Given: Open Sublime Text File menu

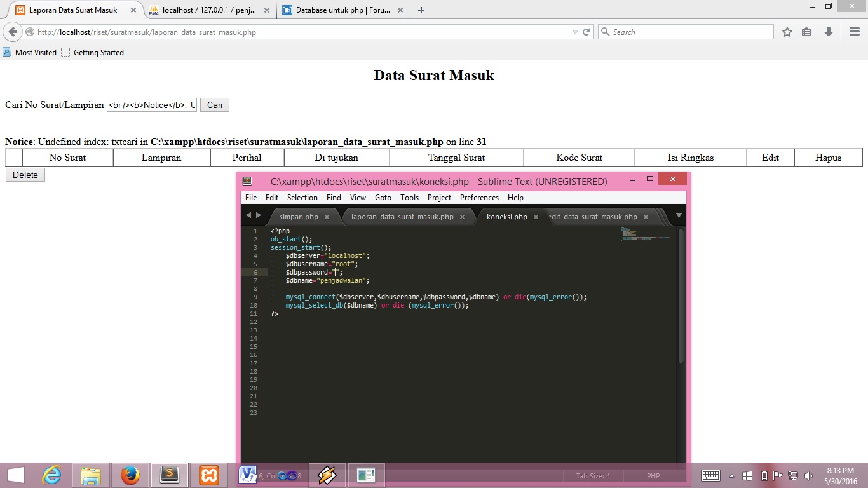Looking at the screenshot, I should coord(251,198).
